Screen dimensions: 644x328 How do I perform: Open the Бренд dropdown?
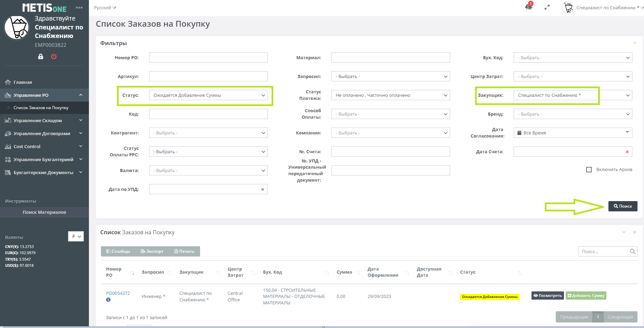coord(573,114)
